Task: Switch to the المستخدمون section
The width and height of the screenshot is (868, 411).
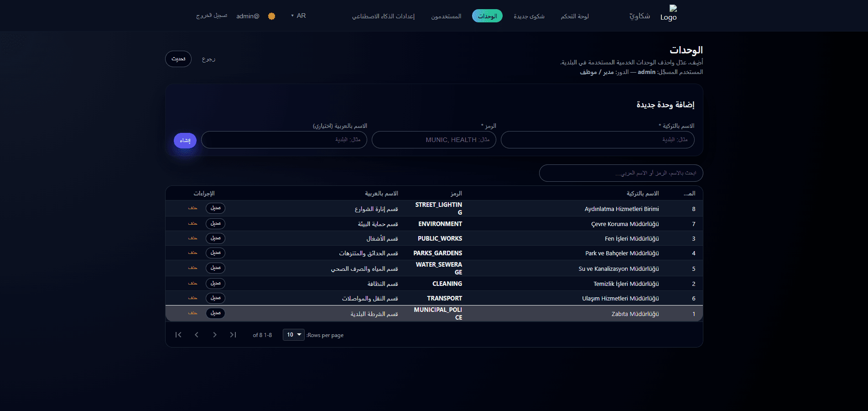Action: (x=446, y=16)
